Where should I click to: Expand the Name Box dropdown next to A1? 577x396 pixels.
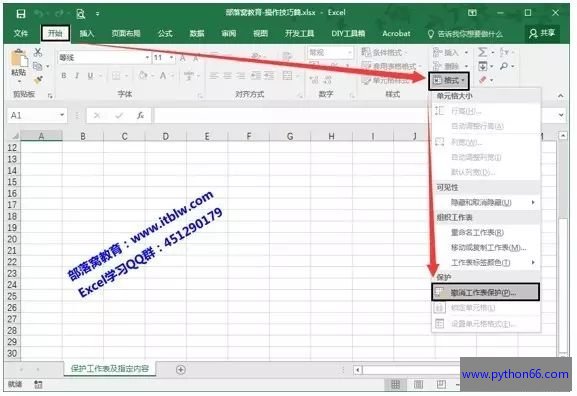pyautogui.click(x=62, y=115)
